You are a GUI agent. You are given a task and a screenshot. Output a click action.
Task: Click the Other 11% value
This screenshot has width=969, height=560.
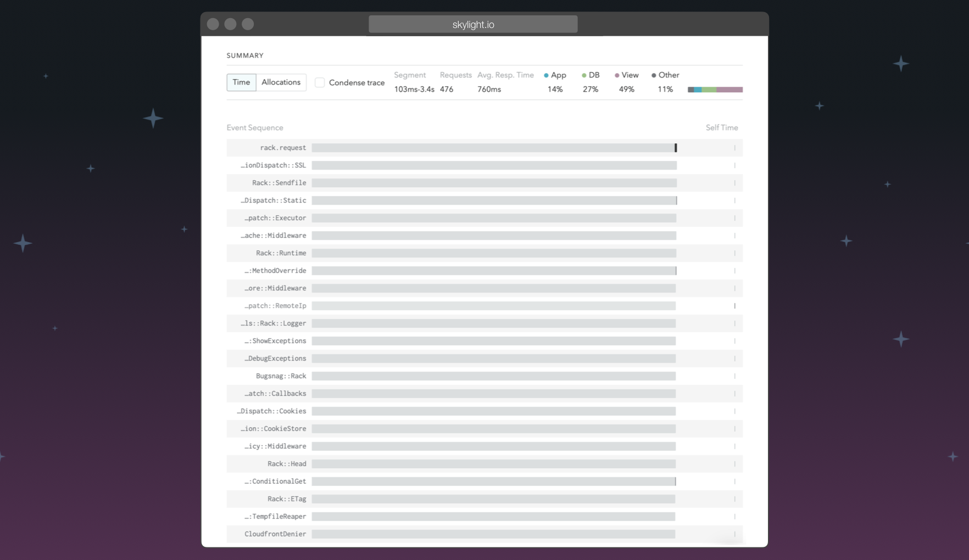665,89
